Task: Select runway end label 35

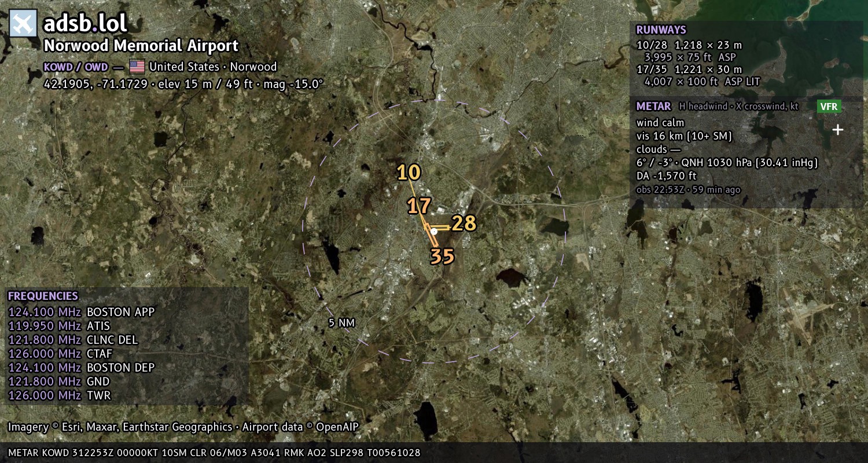Action: tap(442, 256)
